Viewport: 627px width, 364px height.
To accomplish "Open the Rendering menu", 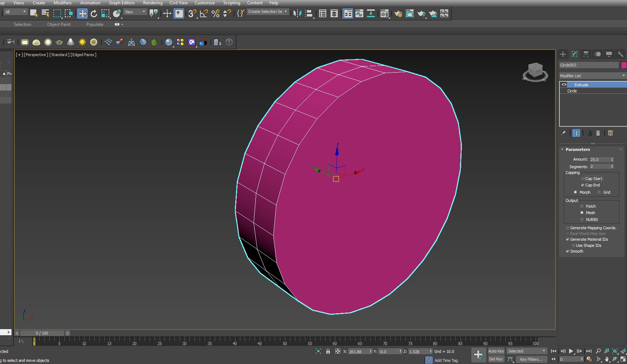I will point(153,3).
